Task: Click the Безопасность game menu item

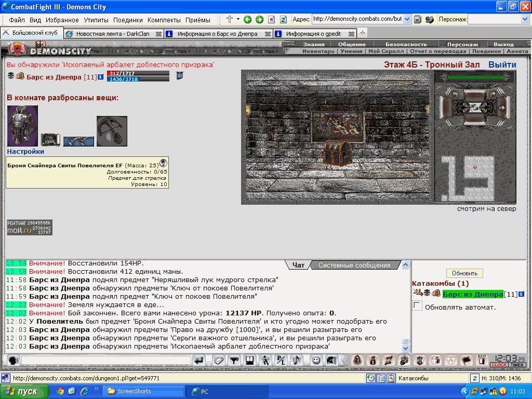Action: 406,44
